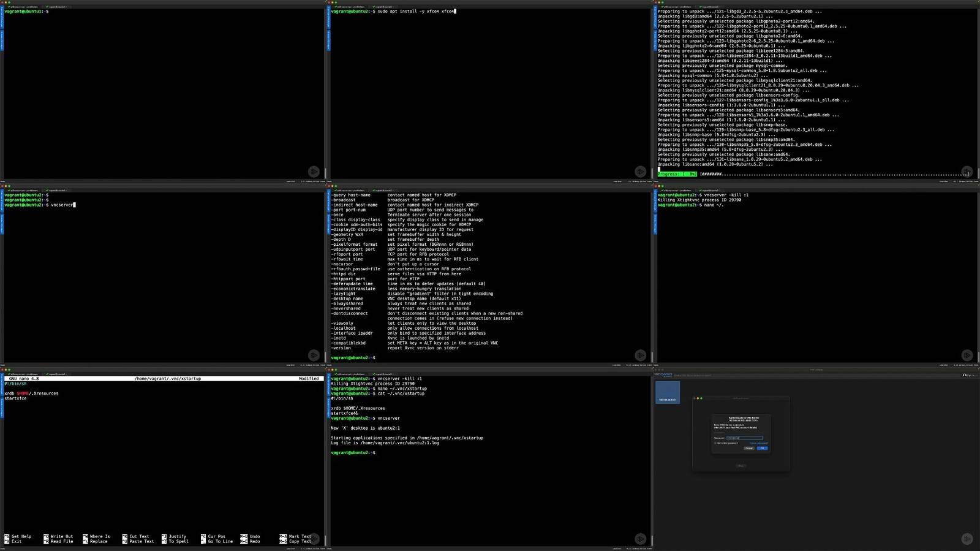Click the Stop button below the VNC authentication dialog
The image size is (980, 551).
click(741, 466)
